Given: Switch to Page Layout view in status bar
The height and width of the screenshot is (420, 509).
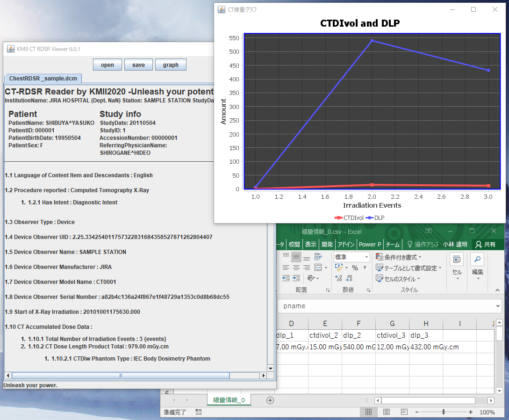Looking at the screenshot, I should click(x=387, y=412).
